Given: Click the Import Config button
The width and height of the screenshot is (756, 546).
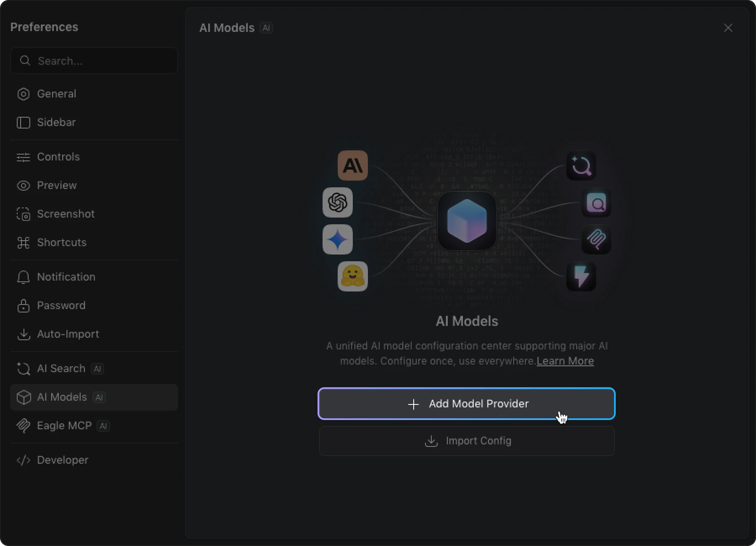Looking at the screenshot, I should [467, 441].
